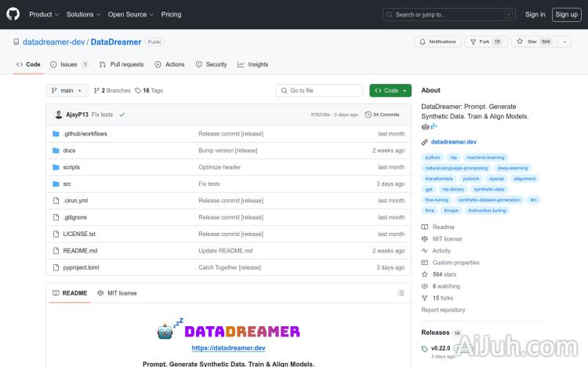Open the docs folder
The width and height of the screenshot is (588, 367).
(x=69, y=151)
